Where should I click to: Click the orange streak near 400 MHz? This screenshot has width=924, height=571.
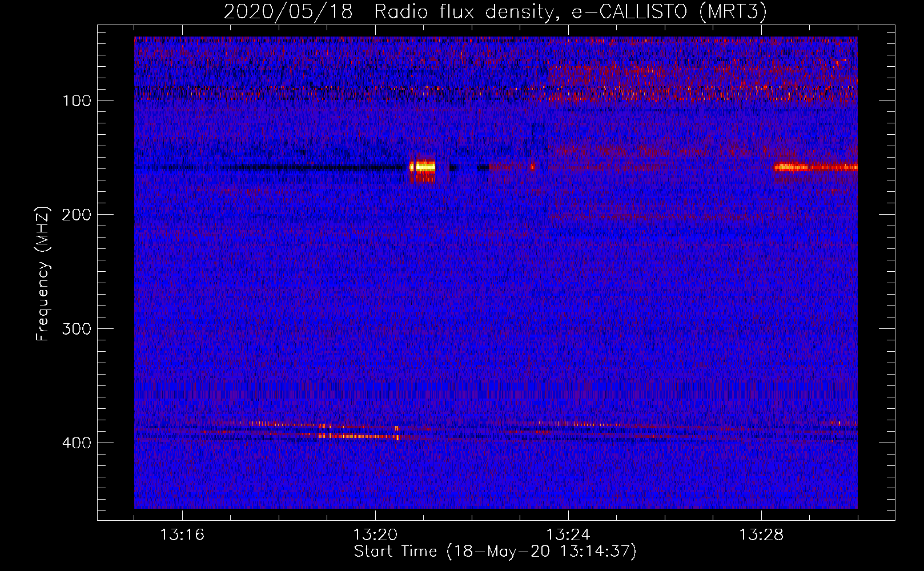(359, 436)
